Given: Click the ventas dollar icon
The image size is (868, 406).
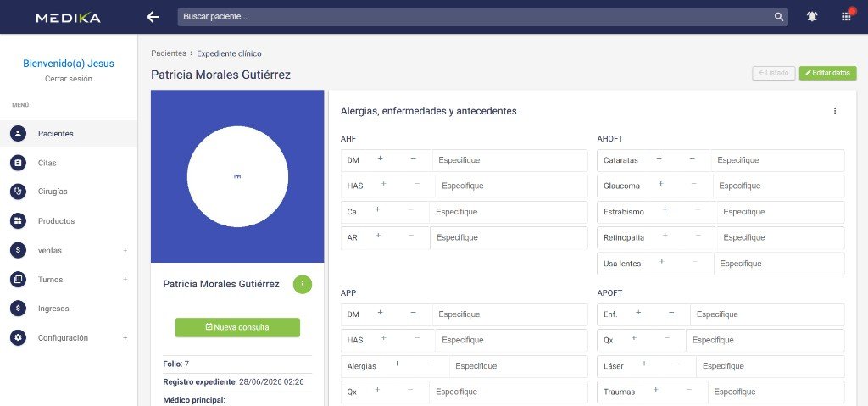Looking at the screenshot, I should [x=19, y=250].
